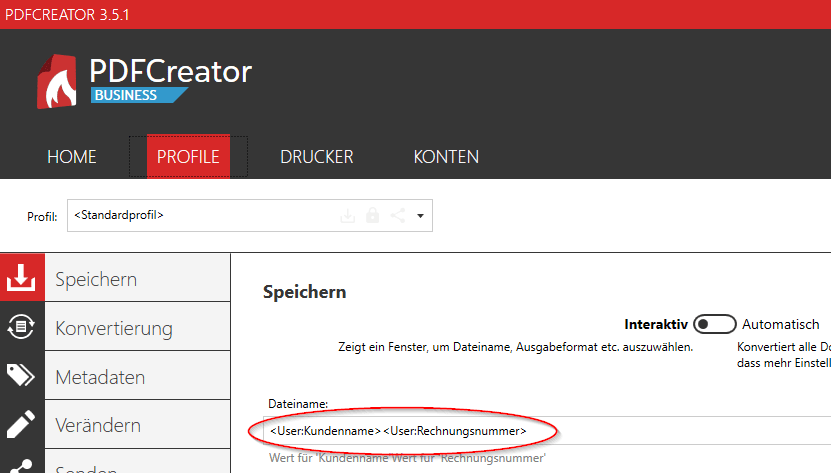
Task: Click the lock icon in Profil box
Action: pos(373,215)
